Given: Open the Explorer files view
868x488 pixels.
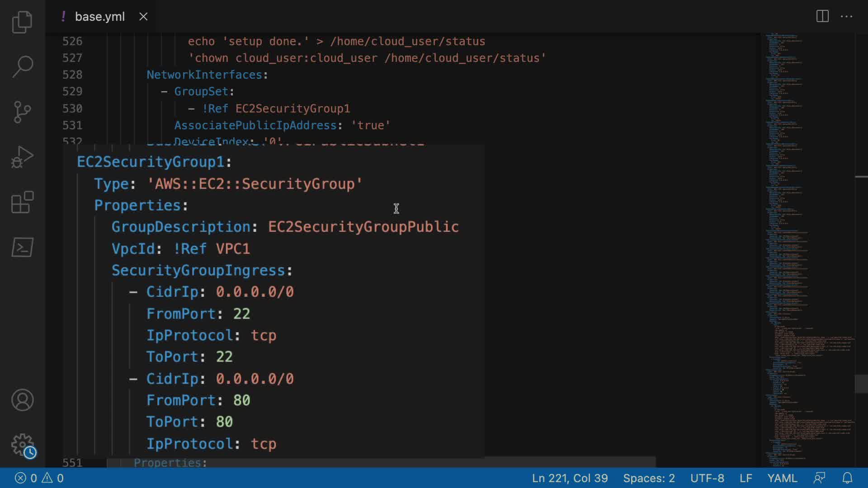Looking at the screenshot, I should tap(22, 22).
